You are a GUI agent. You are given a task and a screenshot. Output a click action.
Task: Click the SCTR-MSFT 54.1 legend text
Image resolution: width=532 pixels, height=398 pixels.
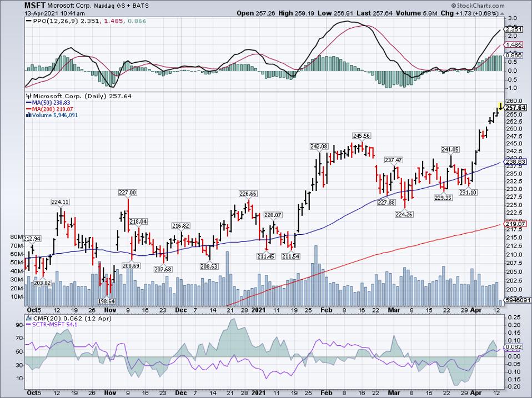54,325
